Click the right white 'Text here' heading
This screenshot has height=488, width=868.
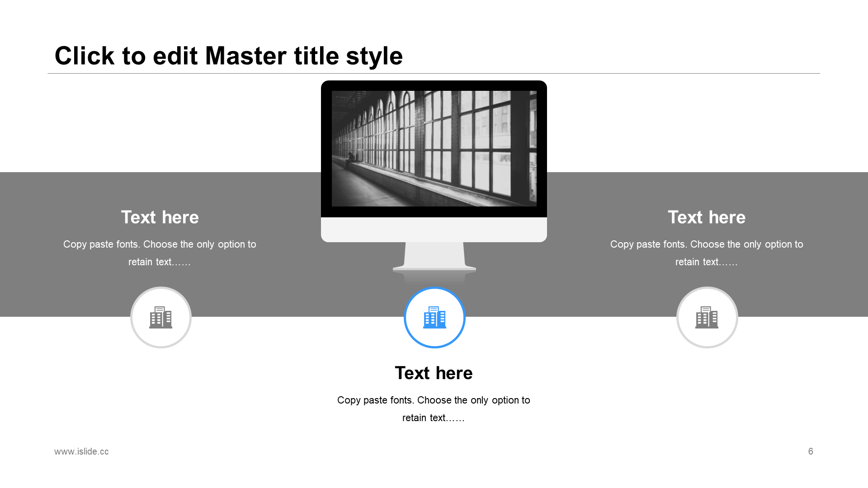coord(707,217)
